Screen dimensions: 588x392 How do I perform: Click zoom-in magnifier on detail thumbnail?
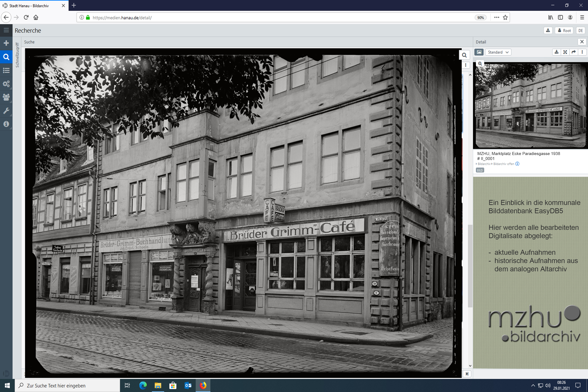click(x=480, y=64)
